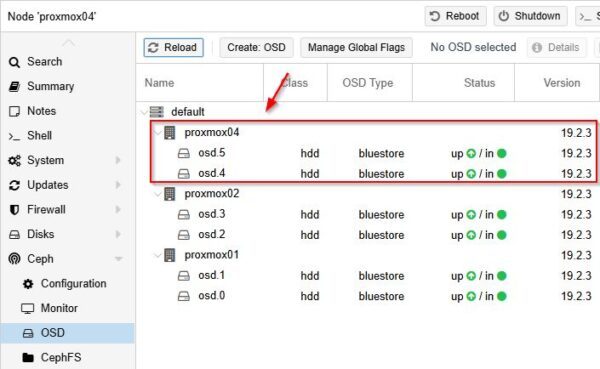Click the disk icon of osd.2

click(184, 235)
